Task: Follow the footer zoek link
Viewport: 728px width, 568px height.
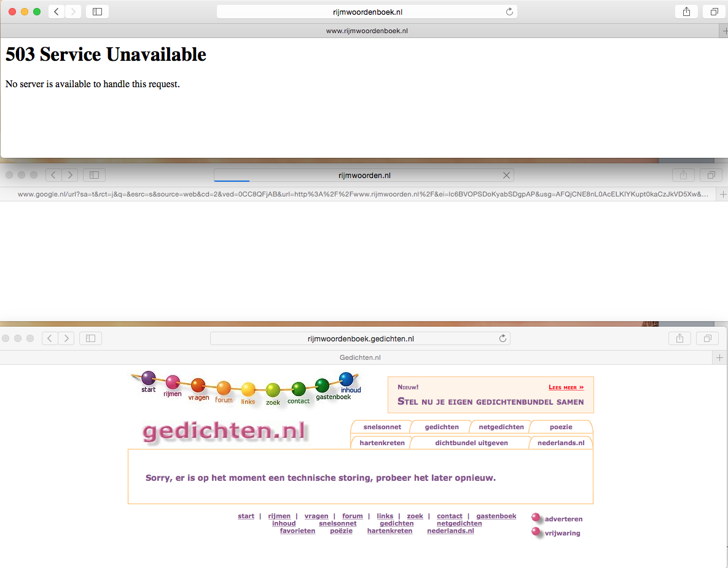Action: [x=415, y=516]
